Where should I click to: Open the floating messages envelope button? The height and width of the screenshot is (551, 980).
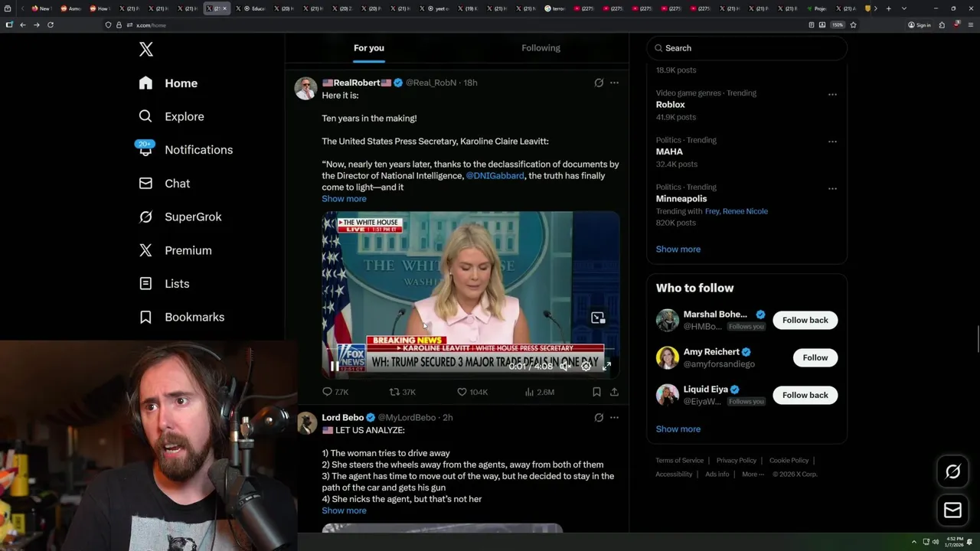[952, 510]
